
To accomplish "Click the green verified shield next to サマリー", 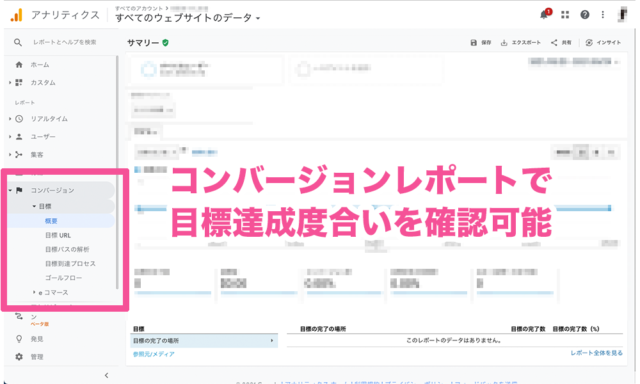I will (165, 42).
